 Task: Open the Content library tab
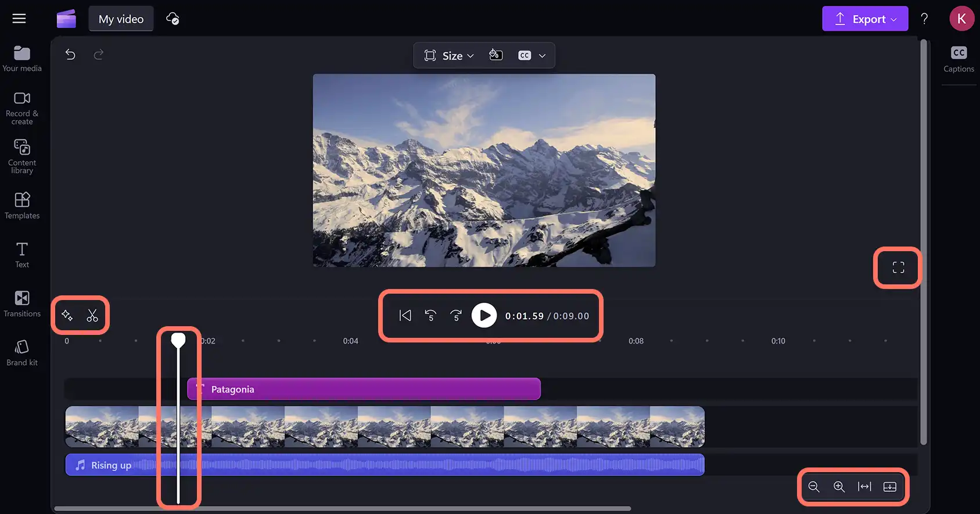22,156
